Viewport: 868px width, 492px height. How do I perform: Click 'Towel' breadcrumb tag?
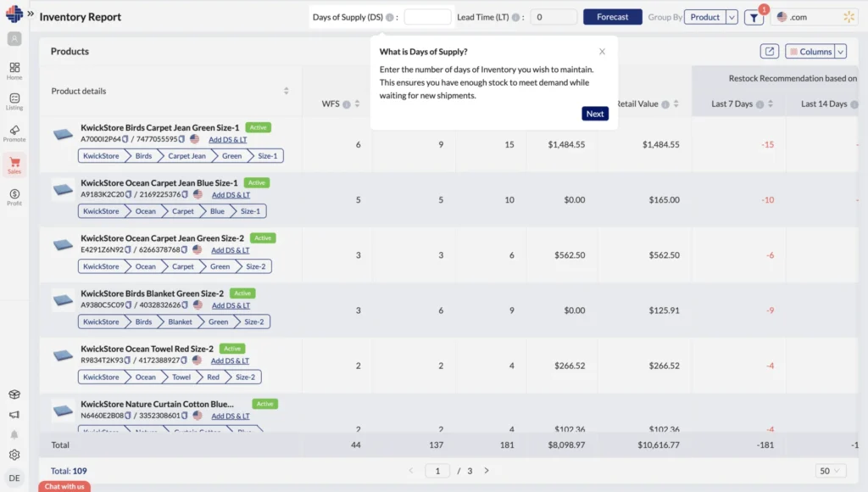(x=181, y=377)
